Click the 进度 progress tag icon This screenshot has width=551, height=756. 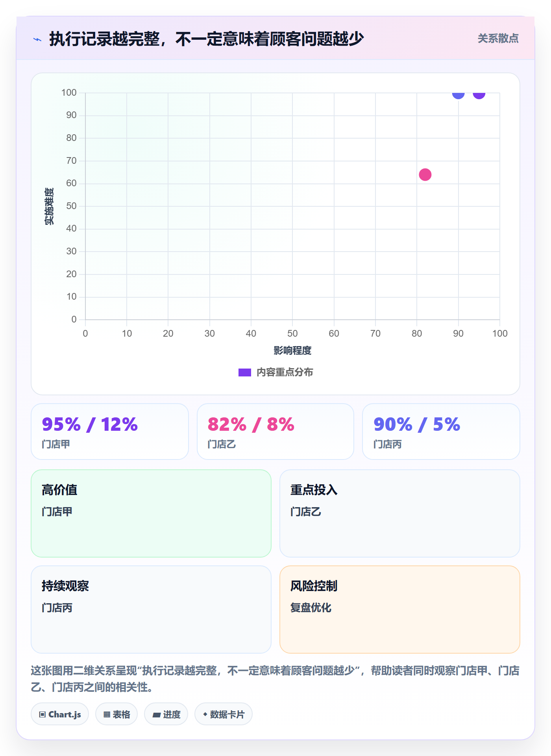[156, 715]
